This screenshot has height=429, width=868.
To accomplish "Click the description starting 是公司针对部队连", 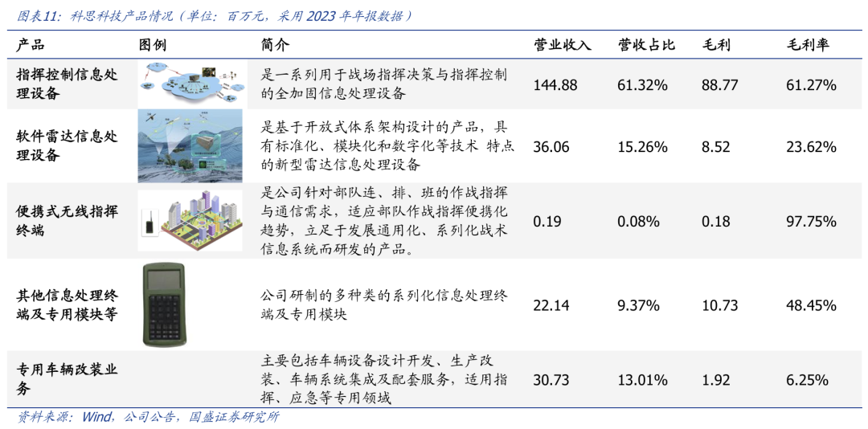I will point(383,222).
